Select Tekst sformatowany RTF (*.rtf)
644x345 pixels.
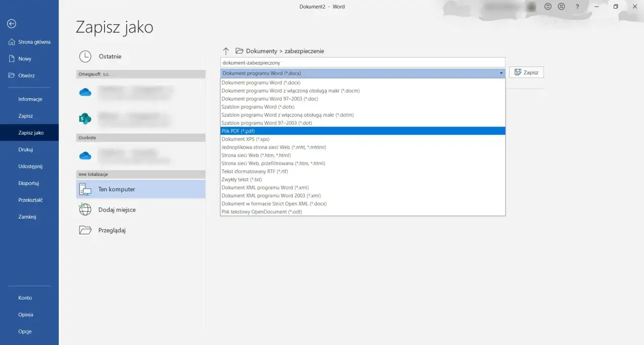click(x=362, y=171)
